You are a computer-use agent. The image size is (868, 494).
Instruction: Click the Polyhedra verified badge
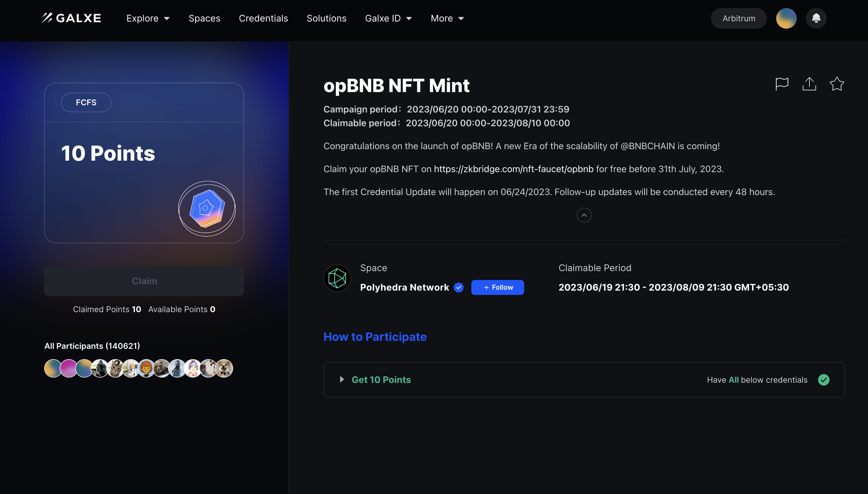459,287
